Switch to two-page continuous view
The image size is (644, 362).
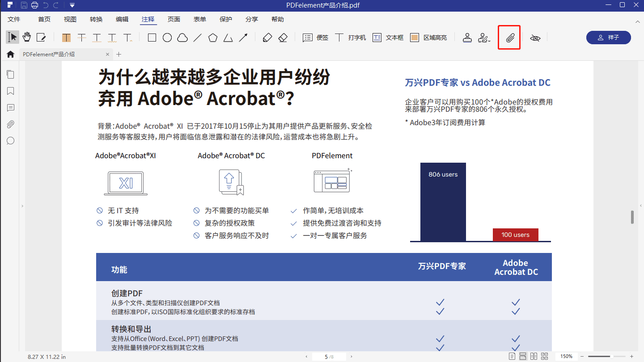coord(544,356)
